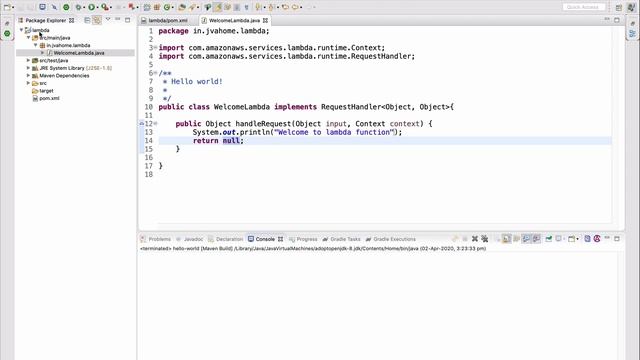Minimize the editor area
The image size is (640, 360).
pos(607,19)
